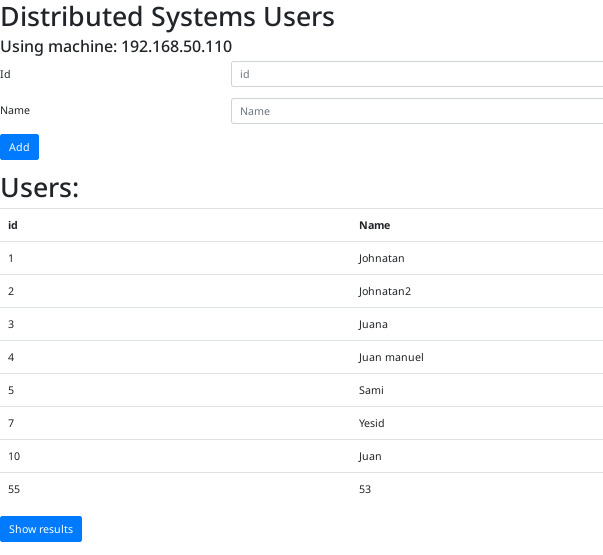Select the Sami name cell
Screen dimensions: 603x555
coord(371,390)
